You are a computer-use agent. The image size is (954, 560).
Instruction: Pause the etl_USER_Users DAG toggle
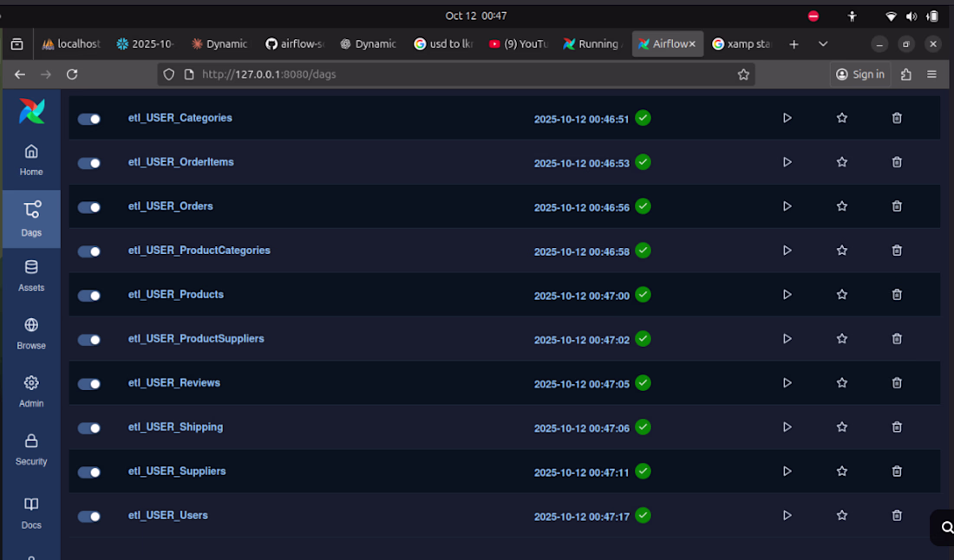click(x=88, y=516)
